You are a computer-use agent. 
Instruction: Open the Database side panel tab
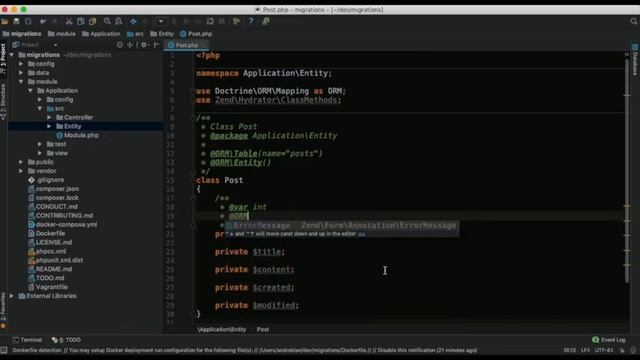point(635,60)
